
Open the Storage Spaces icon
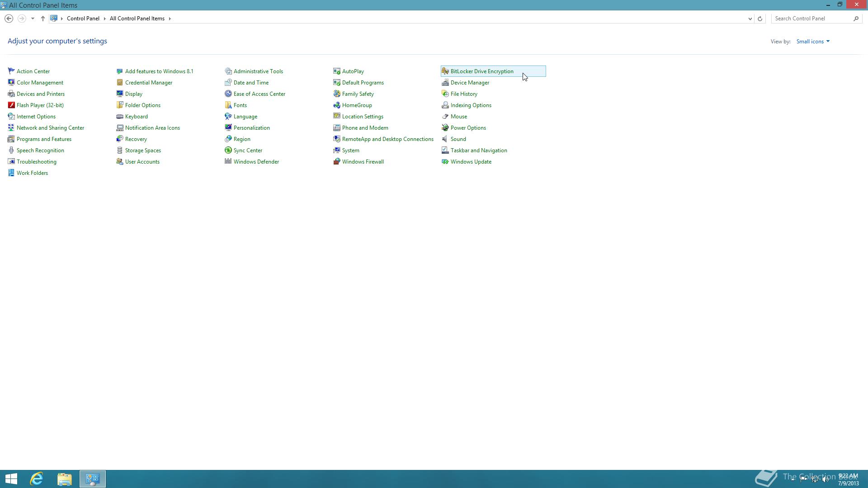(x=120, y=150)
